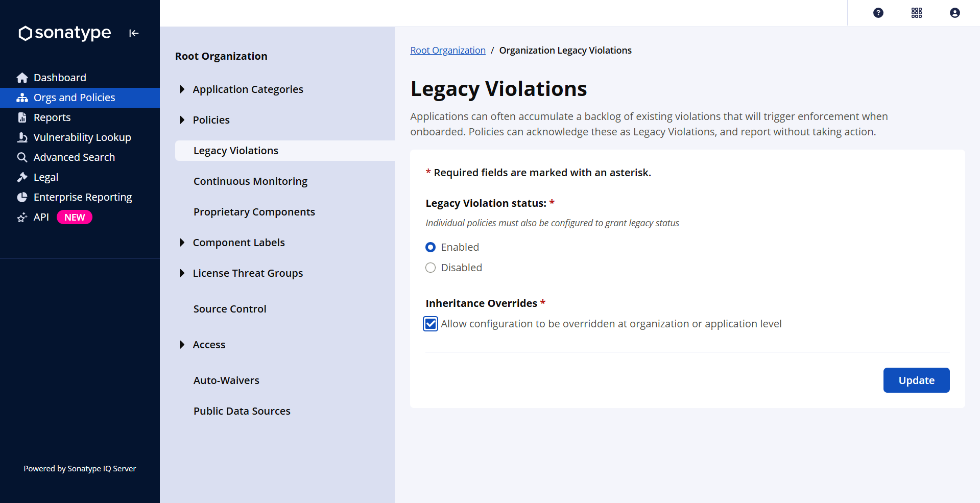Open Dashboard in main navigation
The width and height of the screenshot is (980, 503).
pos(80,78)
